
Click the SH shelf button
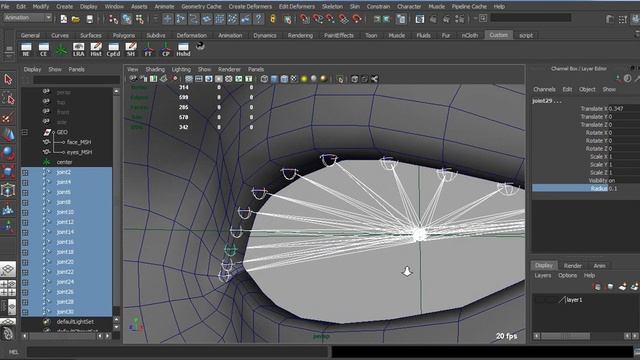pos(131,49)
